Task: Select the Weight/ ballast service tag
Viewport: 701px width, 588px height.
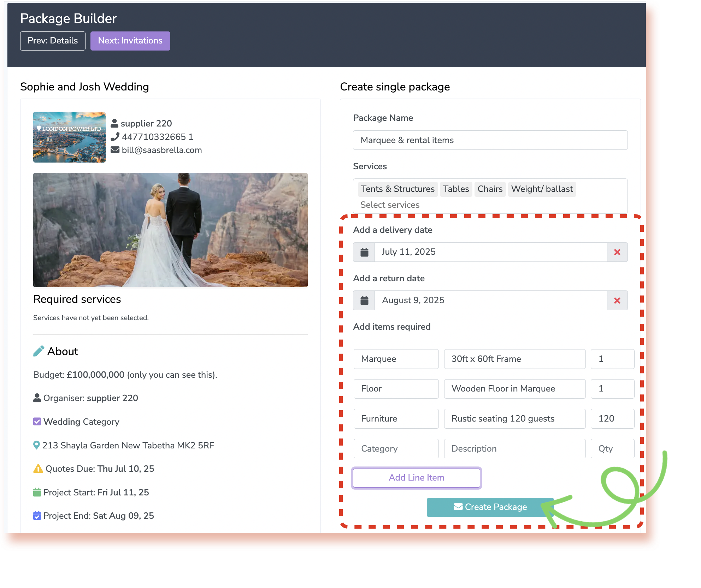Action: [x=542, y=189]
